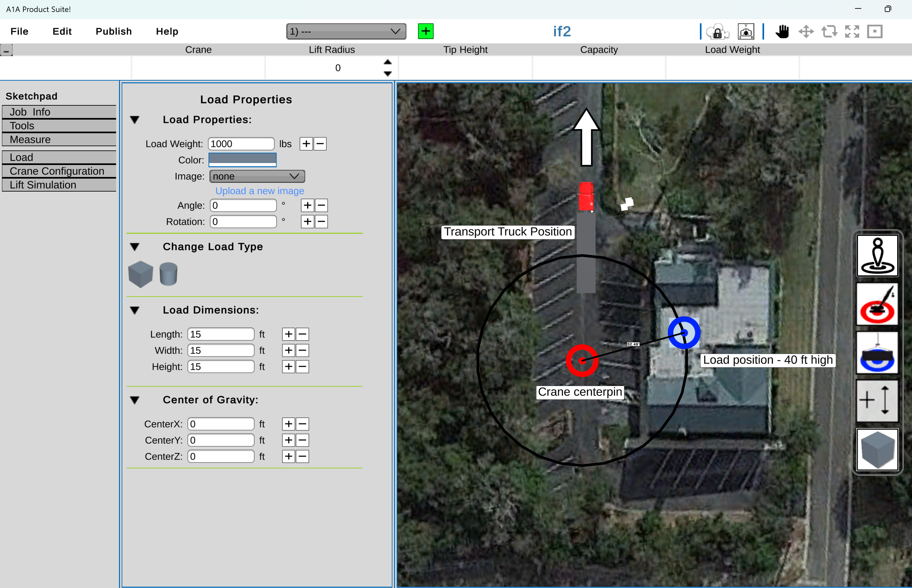Open the File menu

[x=19, y=31]
